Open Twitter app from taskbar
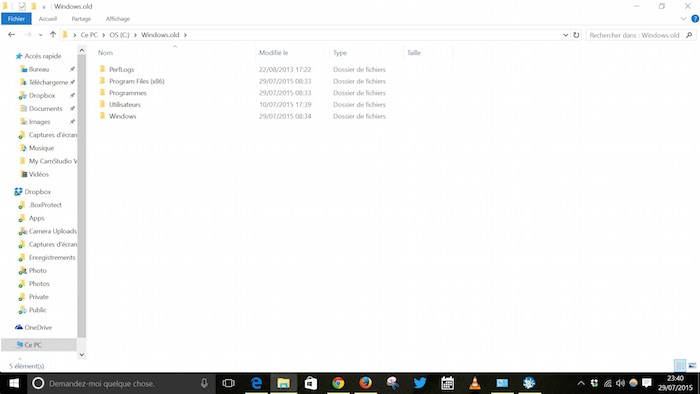 tap(420, 383)
